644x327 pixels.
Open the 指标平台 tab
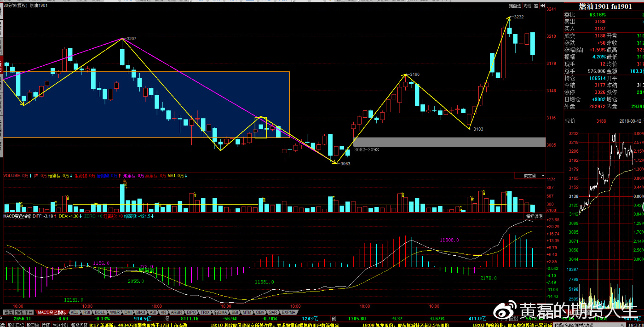tap(25, 312)
